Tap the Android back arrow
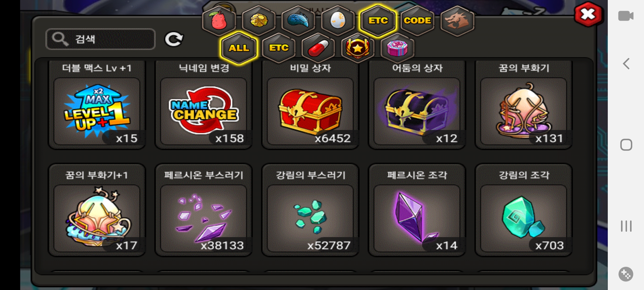The height and width of the screenshot is (290, 644). tap(626, 64)
